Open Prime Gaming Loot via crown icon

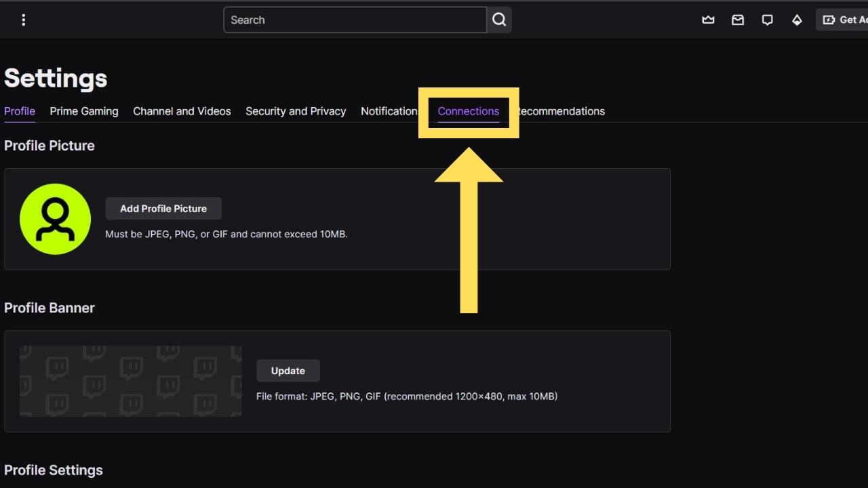click(708, 20)
